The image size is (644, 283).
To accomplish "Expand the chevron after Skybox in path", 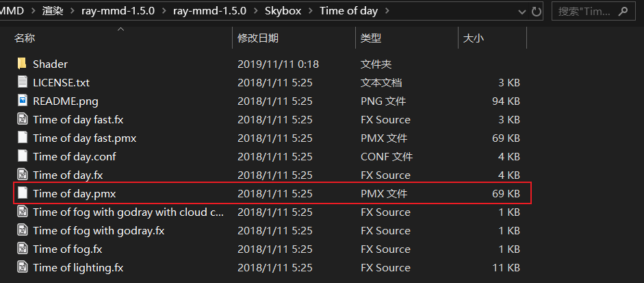I will [x=311, y=11].
